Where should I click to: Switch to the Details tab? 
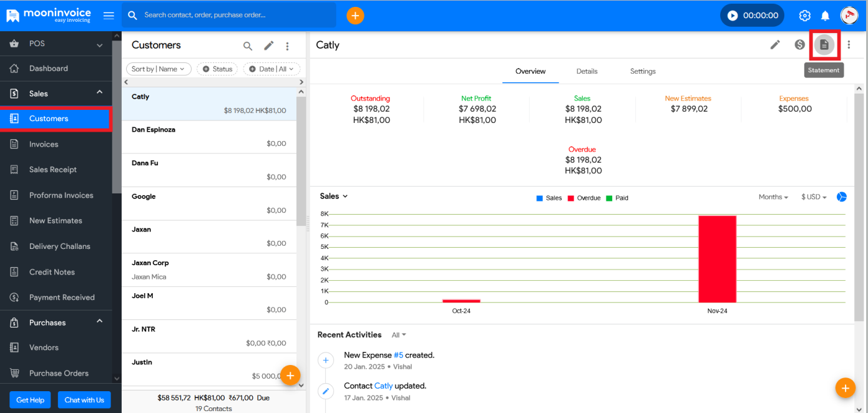pos(587,71)
